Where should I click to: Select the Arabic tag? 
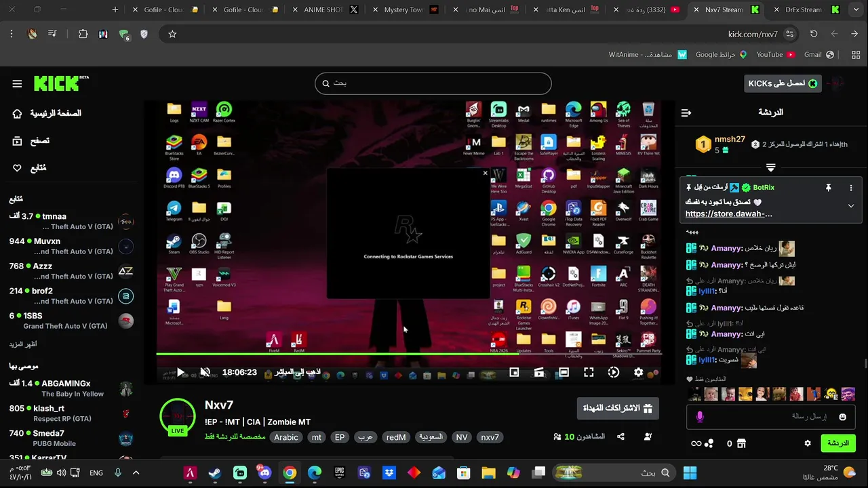pyautogui.click(x=286, y=437)
